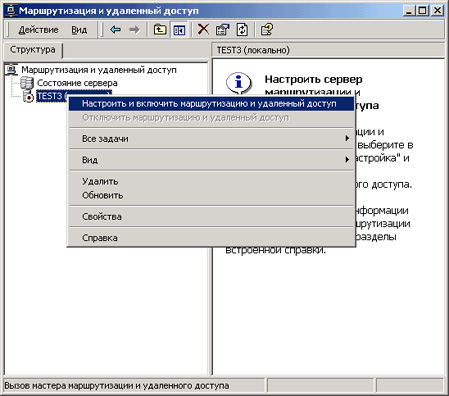Click the Back arrow toolbar icon
449x396 pixels.
[x=116, y=30]
